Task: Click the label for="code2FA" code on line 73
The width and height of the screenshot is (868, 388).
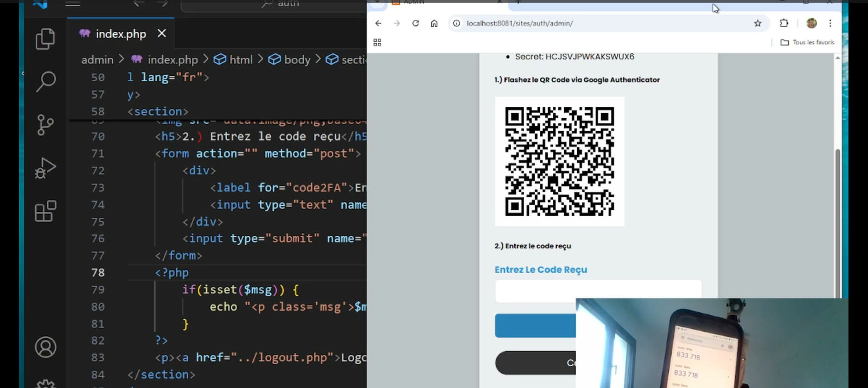Action: 288,187
